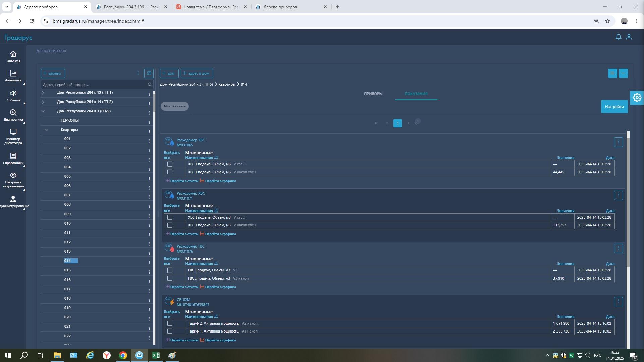Collapse the Квартиры tree node
Viewport: 644px width, 362px height.
pyautogui.click(x=47, y=130)
